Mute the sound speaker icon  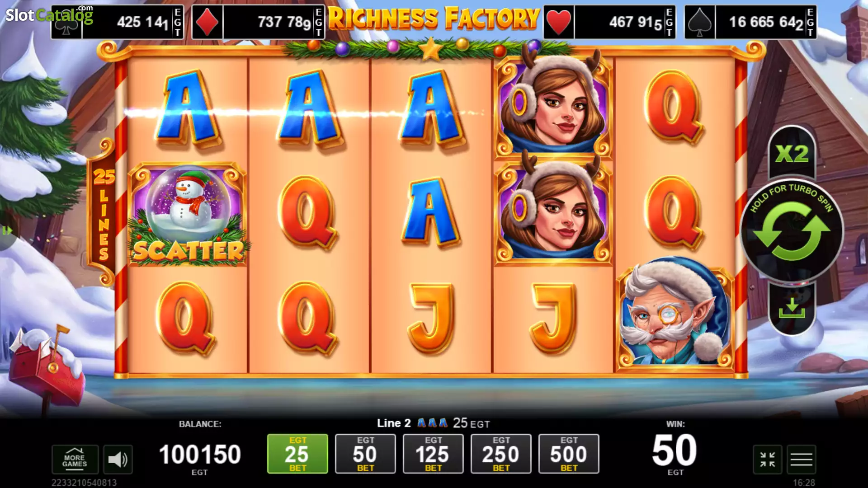coord(118,460)
